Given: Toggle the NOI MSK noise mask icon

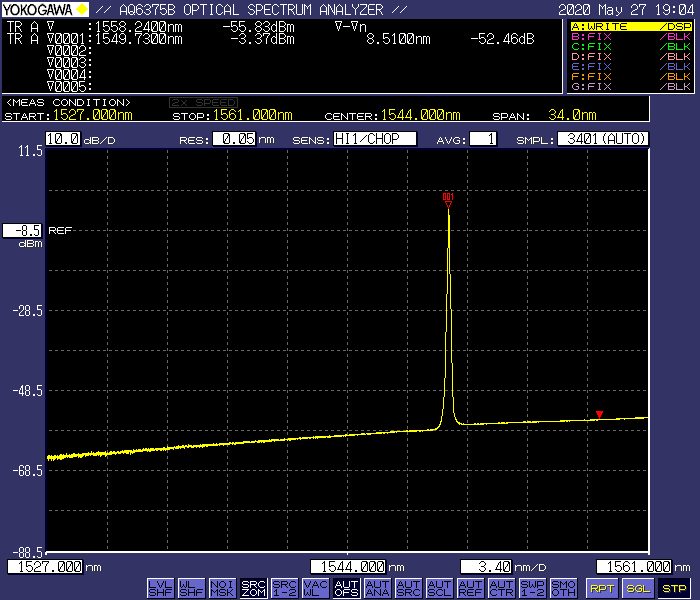Looking at the screenshot, I should [223, 588].
